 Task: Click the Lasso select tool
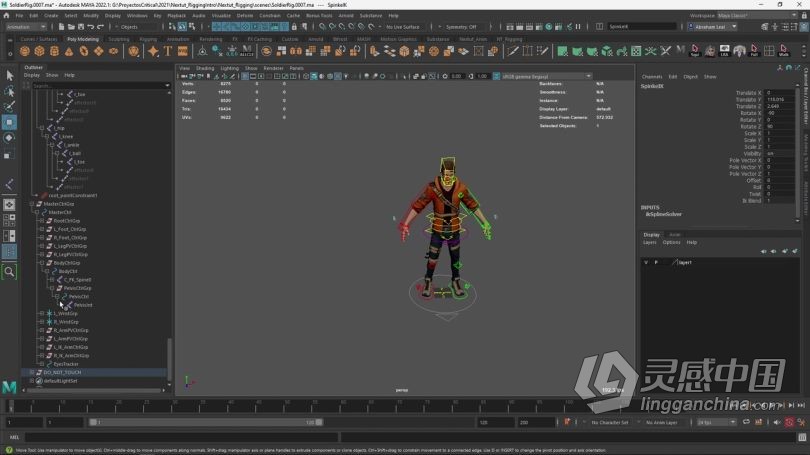[x=9, y=91]
